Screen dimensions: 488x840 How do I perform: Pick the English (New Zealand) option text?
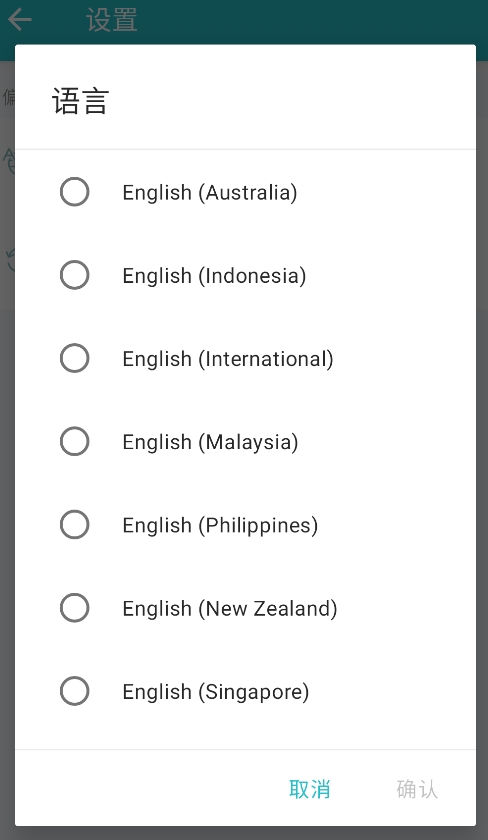pos(230,609)
